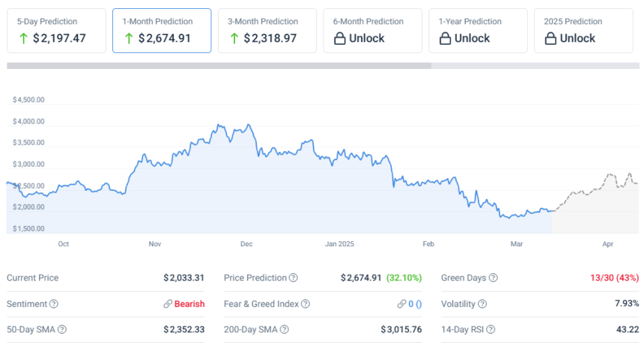This screenshot has height=351, width=644.
Task: Click the Green Days help icon
Action: (x=493, y=278)
